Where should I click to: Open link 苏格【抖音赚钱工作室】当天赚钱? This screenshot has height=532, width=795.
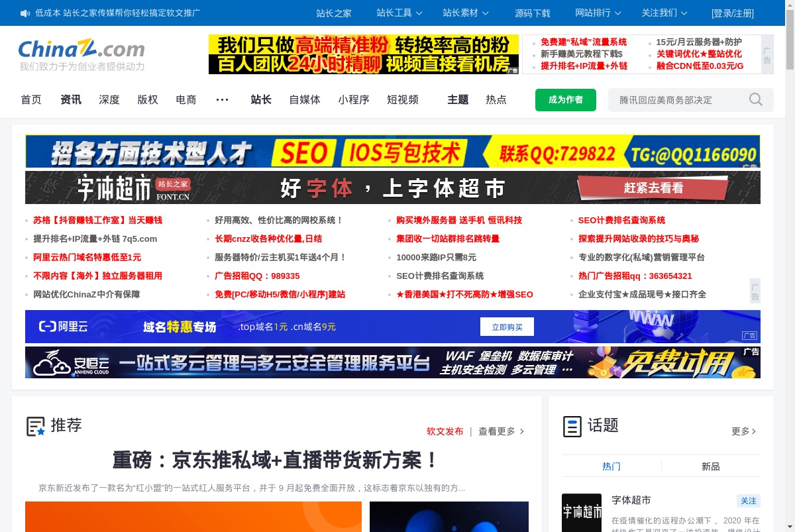pos(98,220)
